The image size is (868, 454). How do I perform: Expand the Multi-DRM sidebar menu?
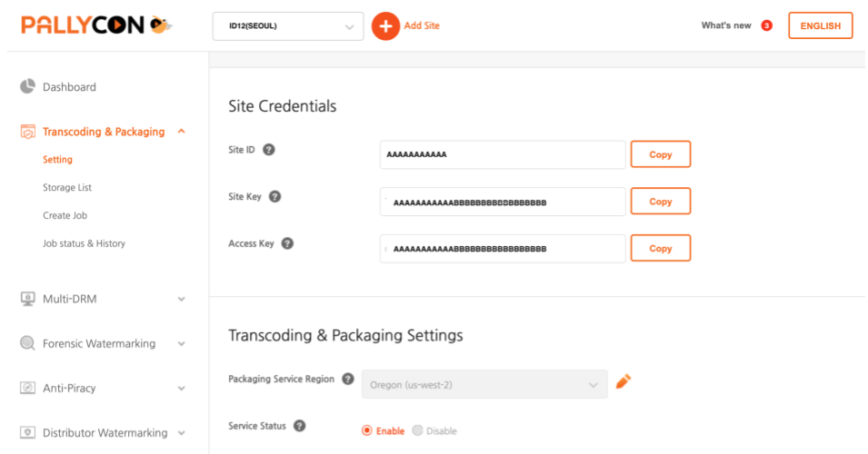click(x=104, y=299)
